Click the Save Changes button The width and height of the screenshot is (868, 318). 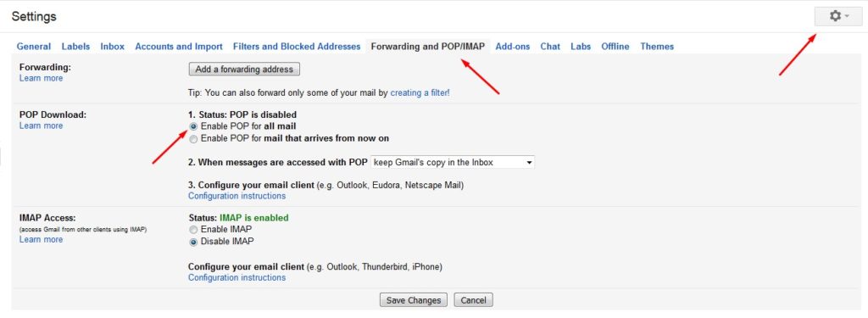point(414,300)
